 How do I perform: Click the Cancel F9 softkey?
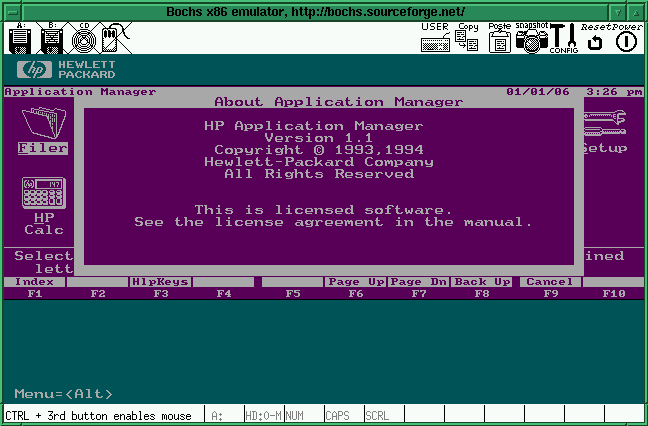click(550, 282)
